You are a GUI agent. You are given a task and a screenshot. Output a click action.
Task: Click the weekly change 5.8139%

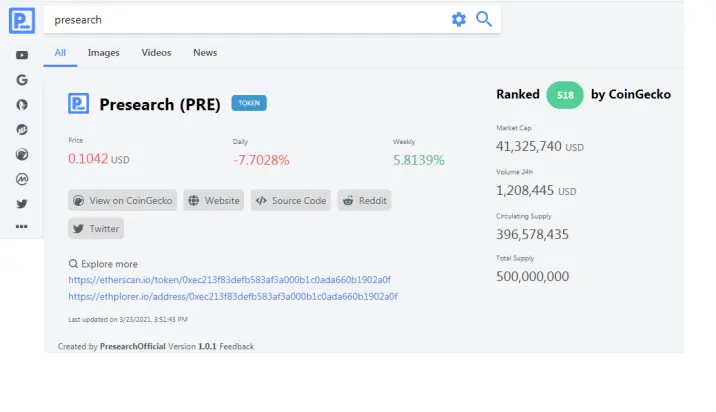(419, 160)
